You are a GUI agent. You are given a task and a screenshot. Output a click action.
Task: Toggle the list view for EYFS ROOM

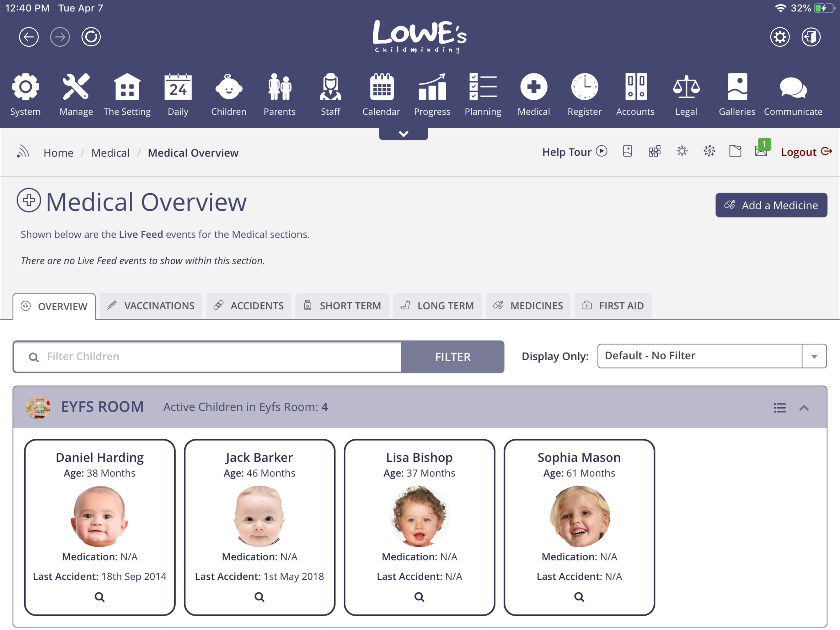click(x=780, y=408)
